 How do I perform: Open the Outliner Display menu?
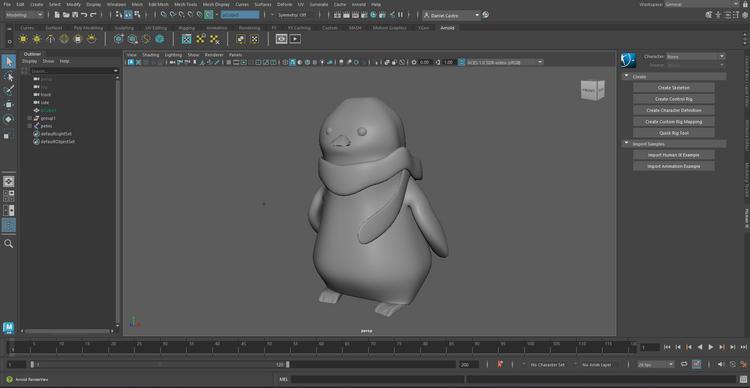tap(29, 61)
